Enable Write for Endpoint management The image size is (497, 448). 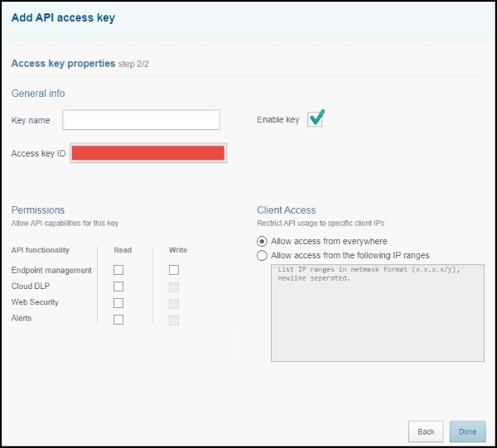[174, 270]
